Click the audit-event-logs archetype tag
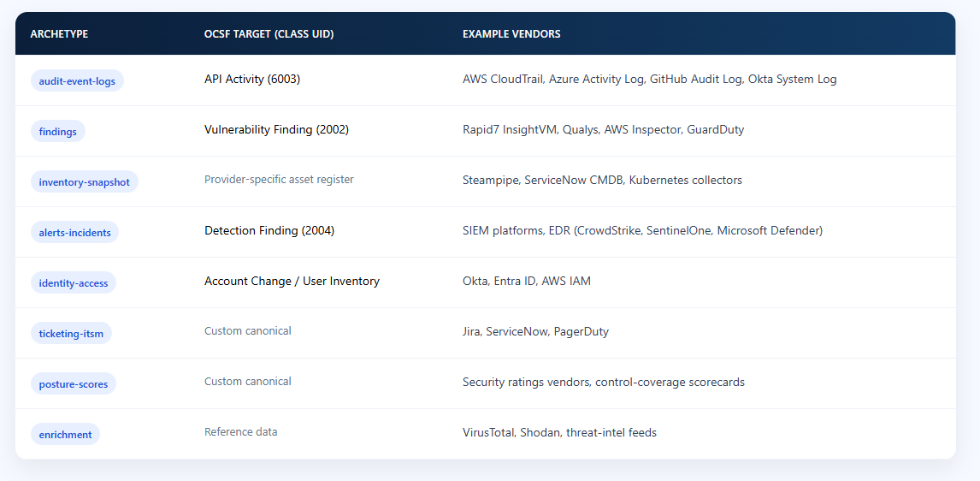This screenshot has height=481, width=980. pyautogui.click(x=77, y=80)
